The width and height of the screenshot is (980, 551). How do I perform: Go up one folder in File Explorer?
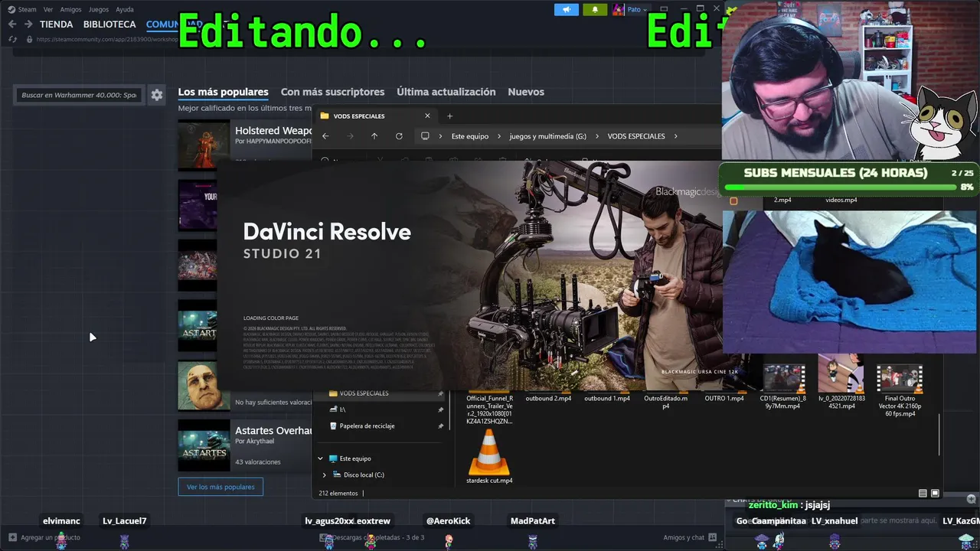[x=374, y=136]
